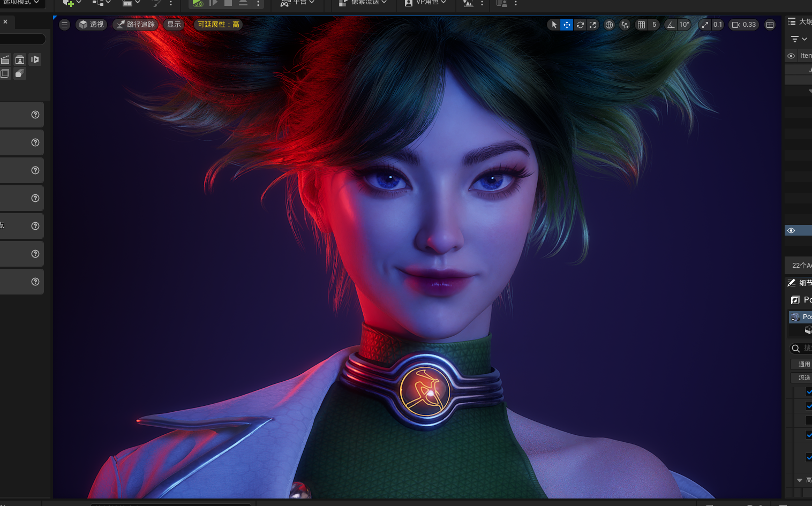
Task: Open the 透视 perspective view dropdown
Action: 92,25
